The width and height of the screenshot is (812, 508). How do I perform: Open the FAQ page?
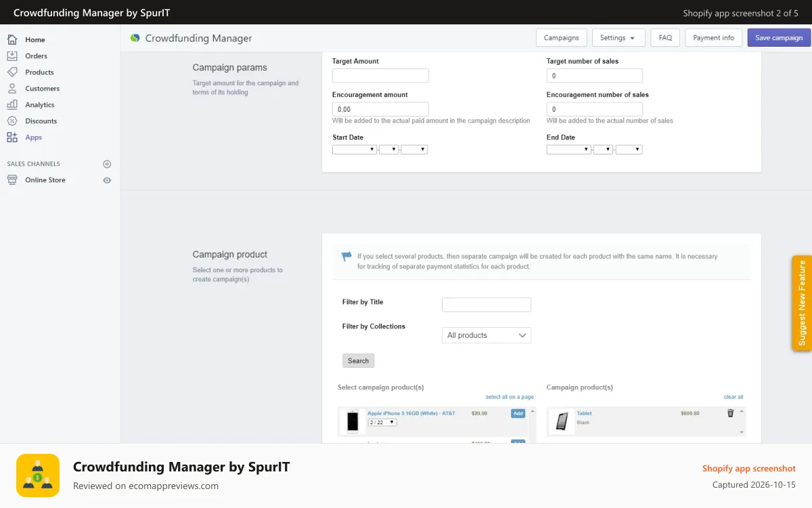(x=666, y=38)
